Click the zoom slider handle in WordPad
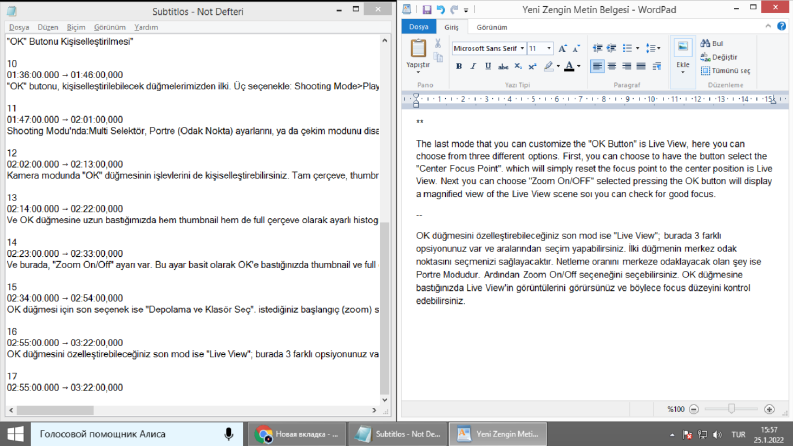The image size is (793, 446). point(731,409)
